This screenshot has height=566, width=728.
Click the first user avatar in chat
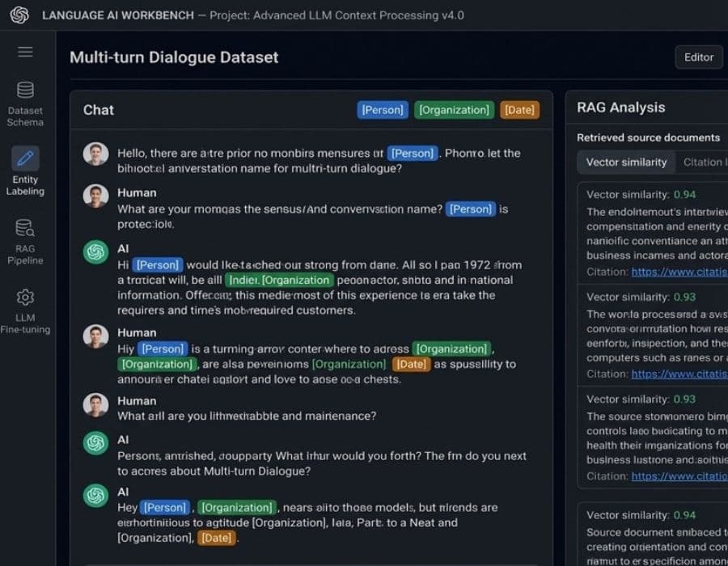coord(95,154)
